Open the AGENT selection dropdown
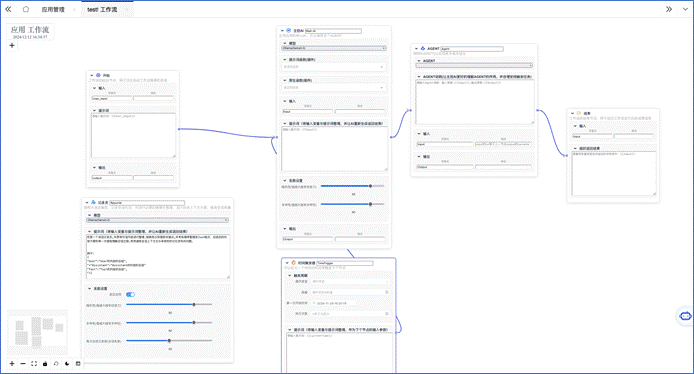 tap(474, 66)
